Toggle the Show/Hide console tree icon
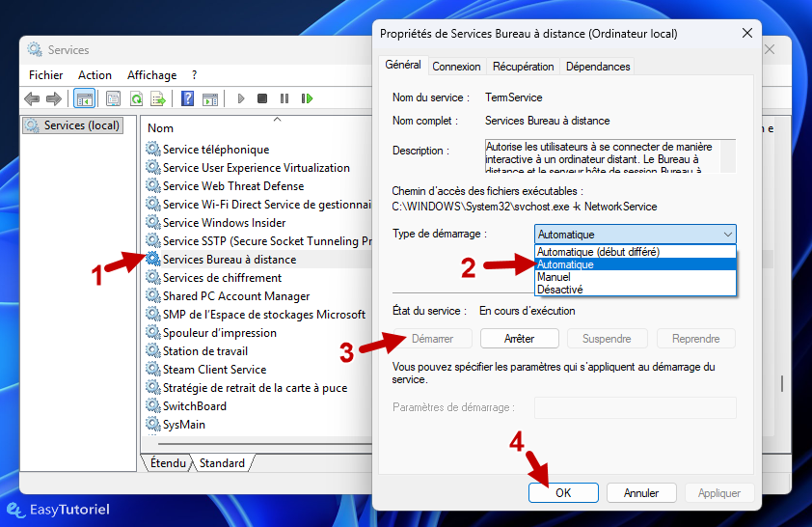812x527 pixels. pyautogui.click(x=85, y=98)
